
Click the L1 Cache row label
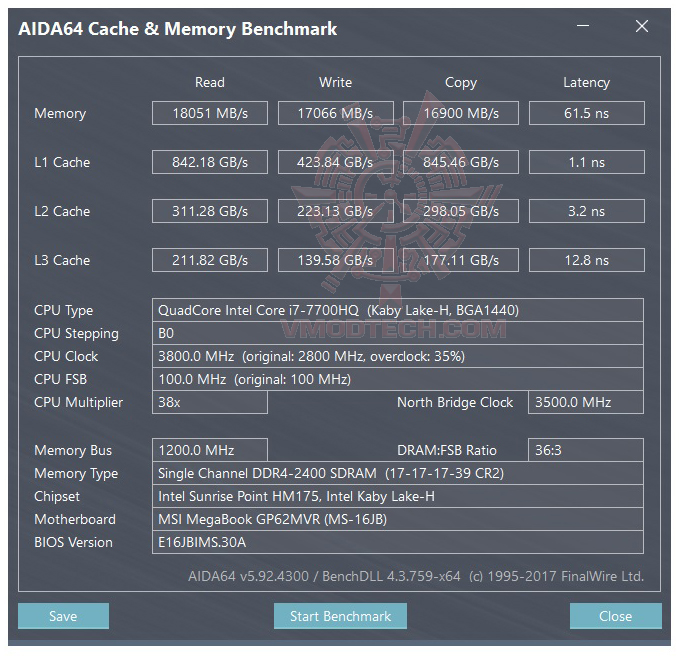click(62, 162)
